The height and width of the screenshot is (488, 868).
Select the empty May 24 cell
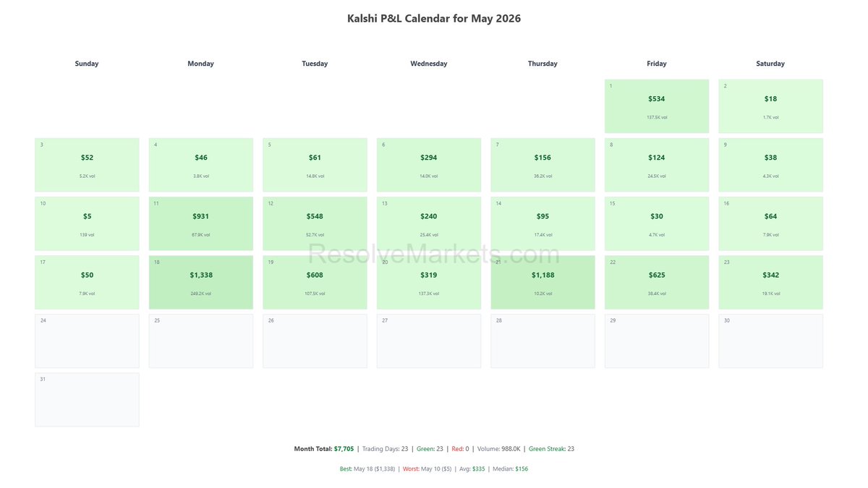(87, 341)
